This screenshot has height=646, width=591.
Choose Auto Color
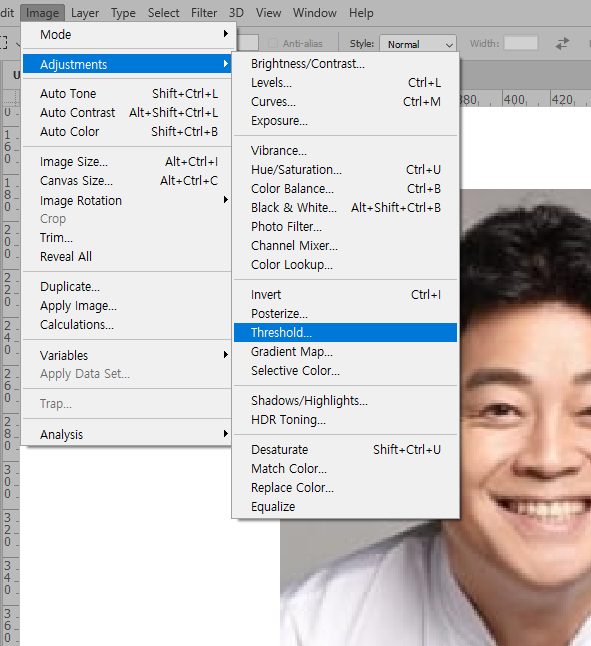point(128,131)
